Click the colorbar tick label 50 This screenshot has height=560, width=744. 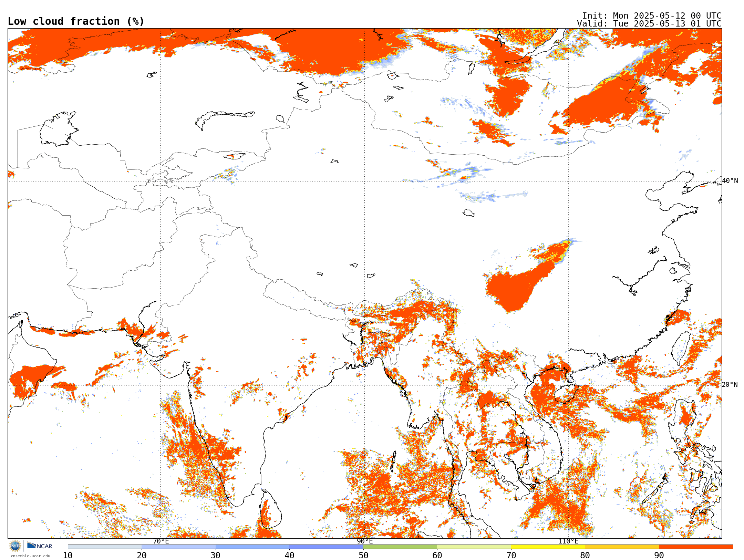tap(363, 556)
